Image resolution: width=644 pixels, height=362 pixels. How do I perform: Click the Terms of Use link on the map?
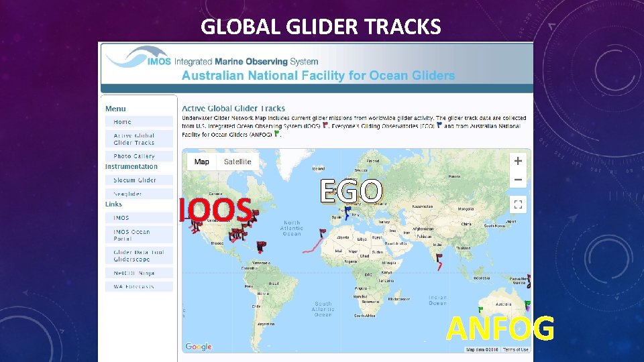tap(515, 350)
